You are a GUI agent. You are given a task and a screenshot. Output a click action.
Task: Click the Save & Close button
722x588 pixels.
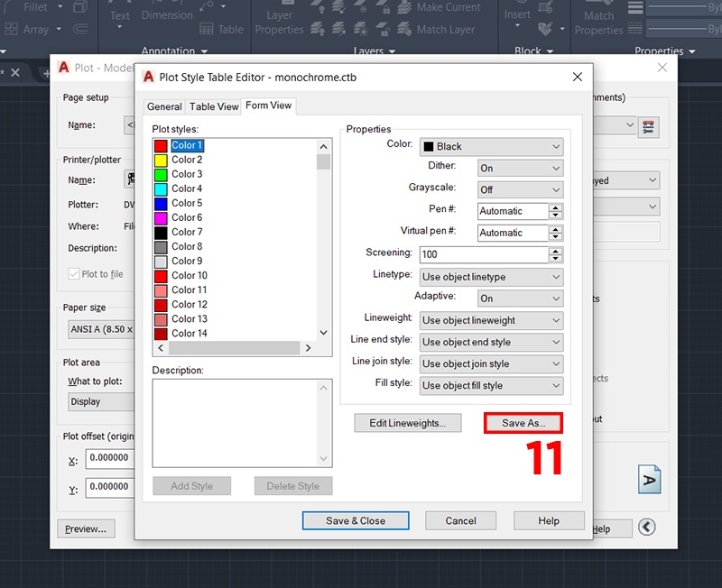click(355, 520)
